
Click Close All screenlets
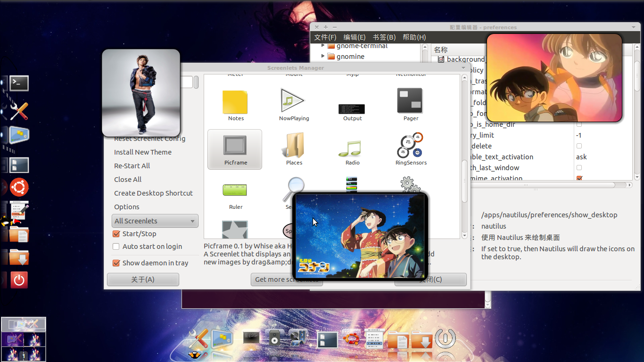pyautogui.click(x=128, y=180)
